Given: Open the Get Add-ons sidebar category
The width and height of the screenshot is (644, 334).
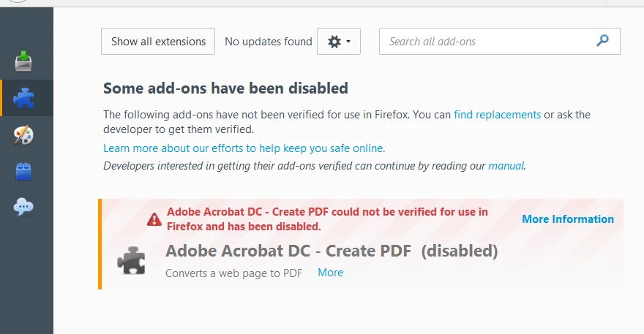Looking at the screenshot, I should pos(23,61).
